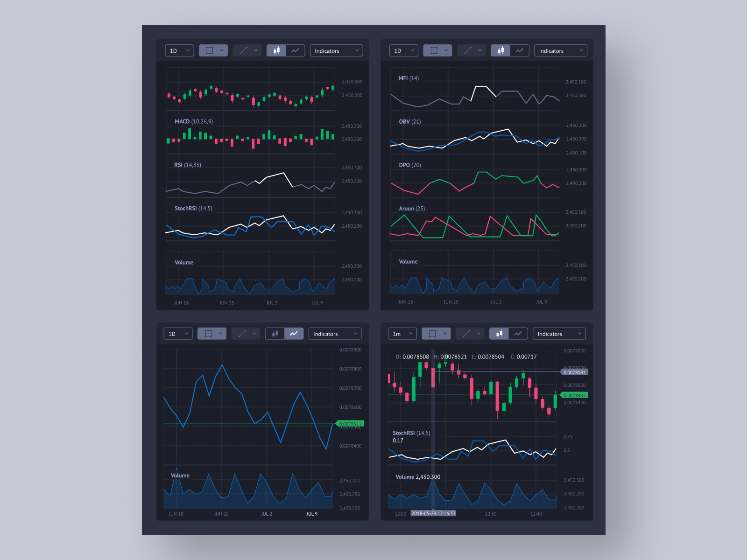Switch bottom-left chart to candlestick view

click(275, 334)
